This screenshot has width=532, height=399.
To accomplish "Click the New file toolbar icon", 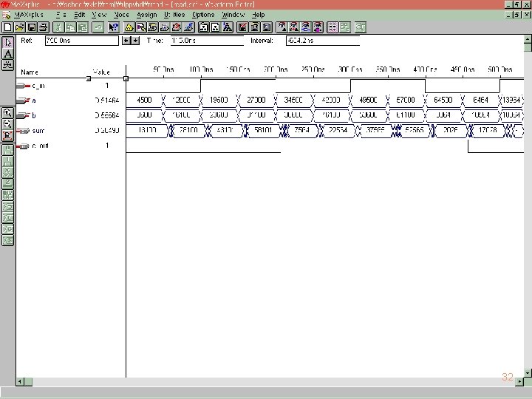I will (7, 27).
